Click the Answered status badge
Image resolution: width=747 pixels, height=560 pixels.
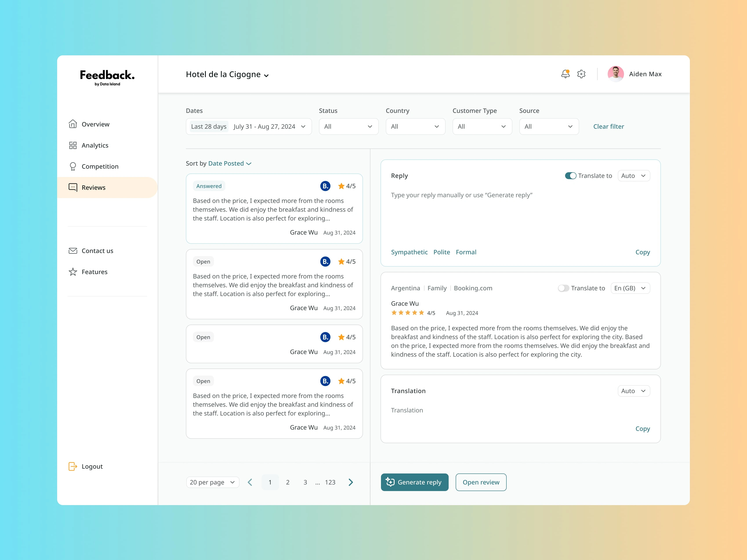click(x=209, y=186)
